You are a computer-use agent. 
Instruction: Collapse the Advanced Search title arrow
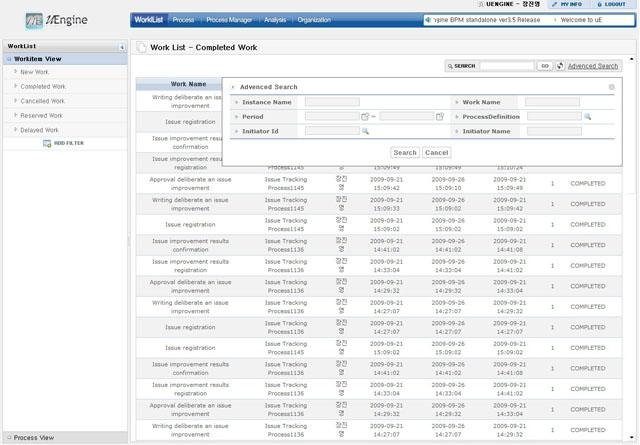(x=233, y=87)
